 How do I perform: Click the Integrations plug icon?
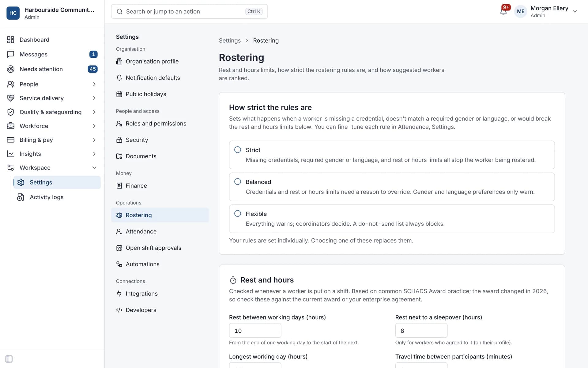119,293
